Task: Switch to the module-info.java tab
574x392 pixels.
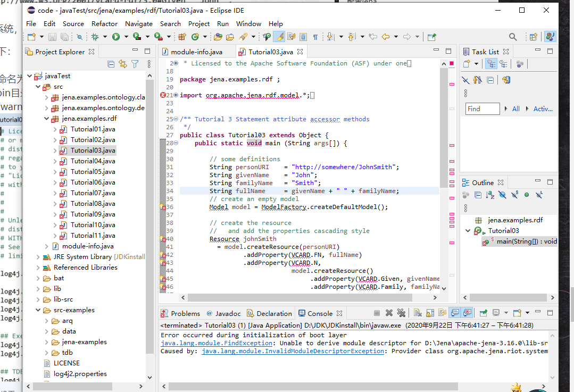Action: pyautogui.click(x=197, y=51)
